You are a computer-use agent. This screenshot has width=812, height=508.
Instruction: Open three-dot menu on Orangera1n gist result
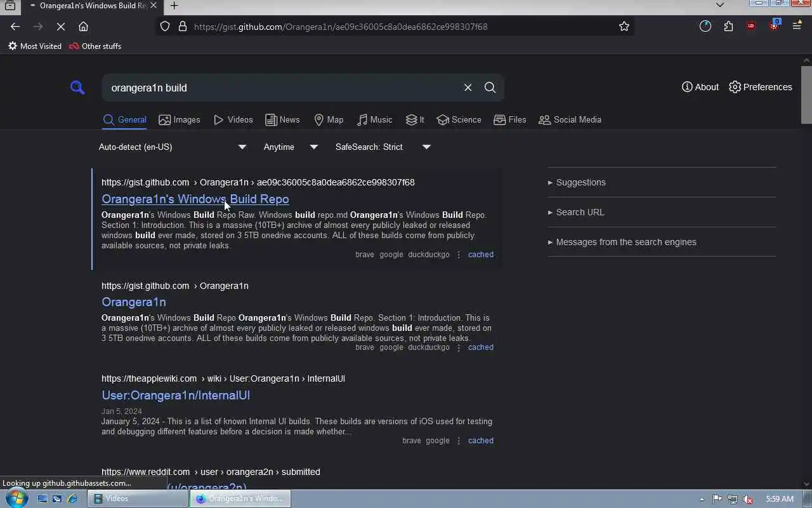click(459, 347)
